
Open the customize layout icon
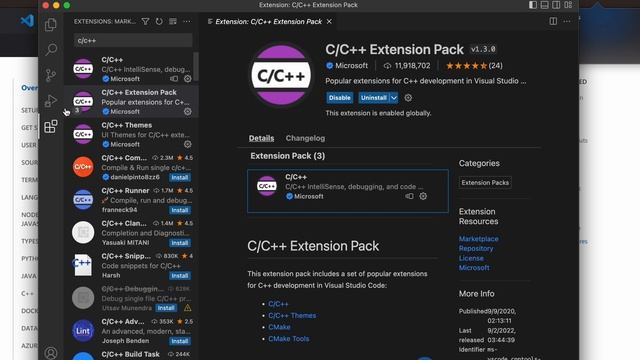pyautogui.click(x=568, y=5)
